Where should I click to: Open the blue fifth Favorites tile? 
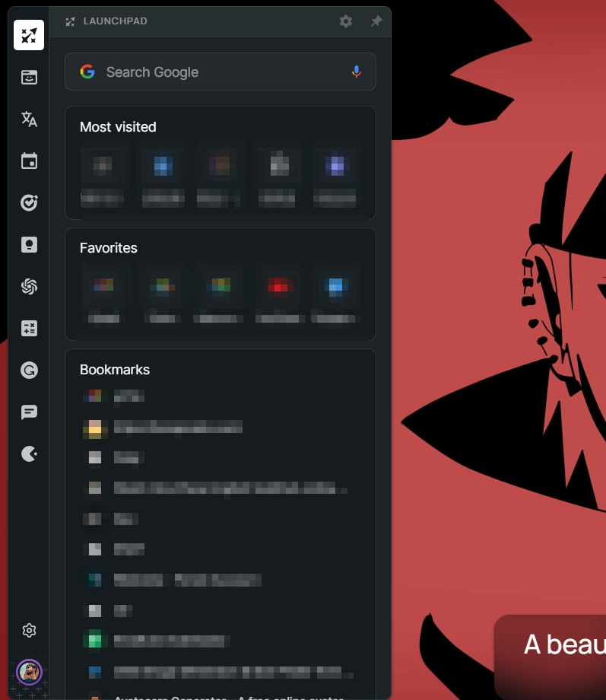(x=335, y=294)
